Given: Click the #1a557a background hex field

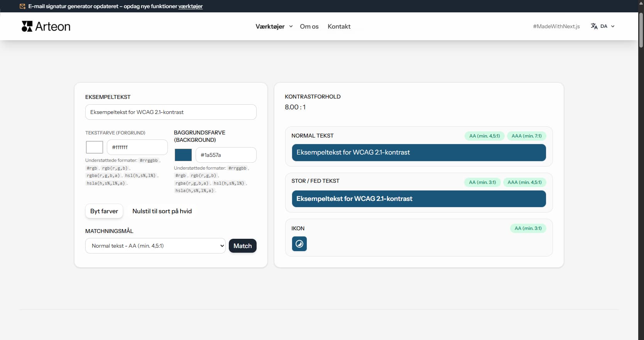Looking at the screenshot, I should click(x=226, y=155).
